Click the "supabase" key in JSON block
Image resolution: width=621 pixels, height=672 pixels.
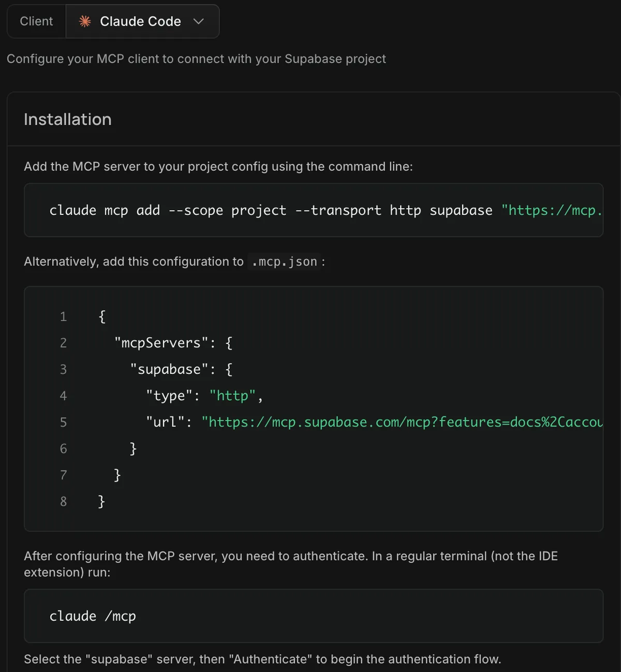click(x=169, y=369)
